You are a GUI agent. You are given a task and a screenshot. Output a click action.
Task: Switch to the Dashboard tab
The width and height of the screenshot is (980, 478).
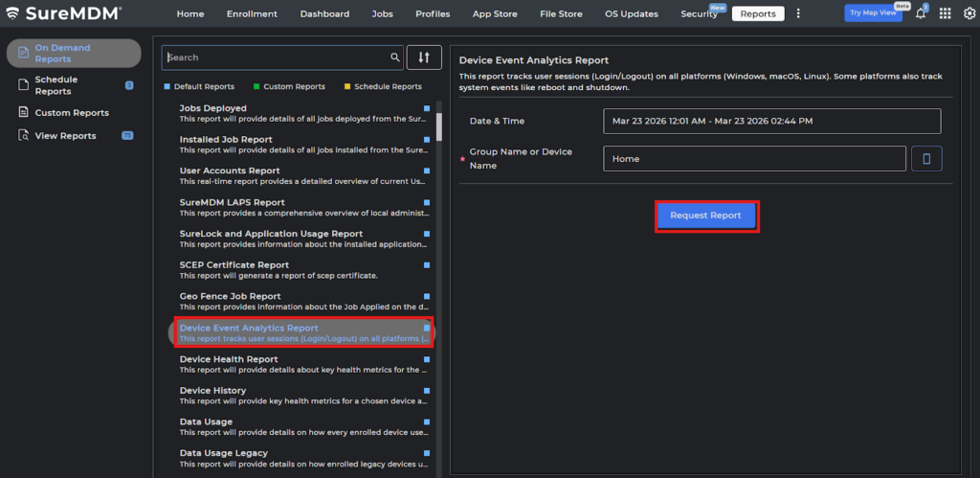point(324,14)
